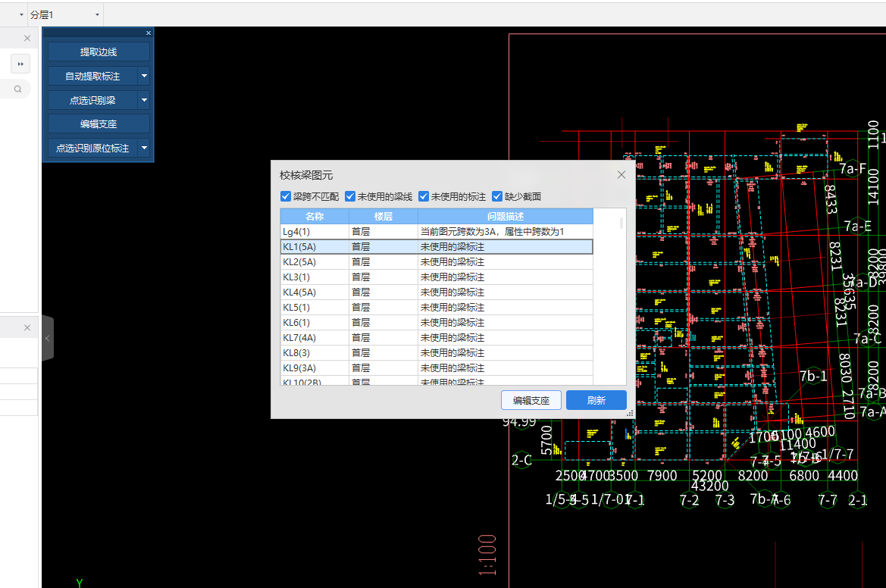Toggle the 梁跨不匹配 checkbox
The height and width of the screenshot is (588, 886).
(285, 196)
